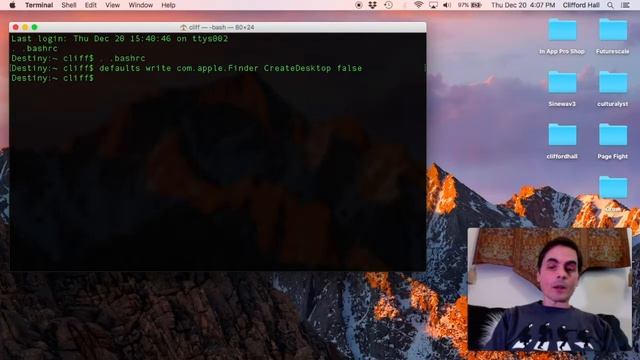Screen dimensions: 640x360
Task: Select the culturalyst folder
Action: click(613, 89)
